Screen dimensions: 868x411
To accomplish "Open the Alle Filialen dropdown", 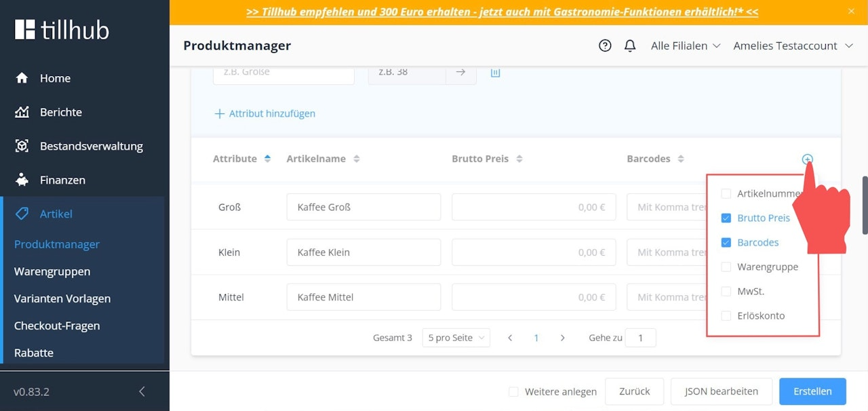I will coord(685,45).
